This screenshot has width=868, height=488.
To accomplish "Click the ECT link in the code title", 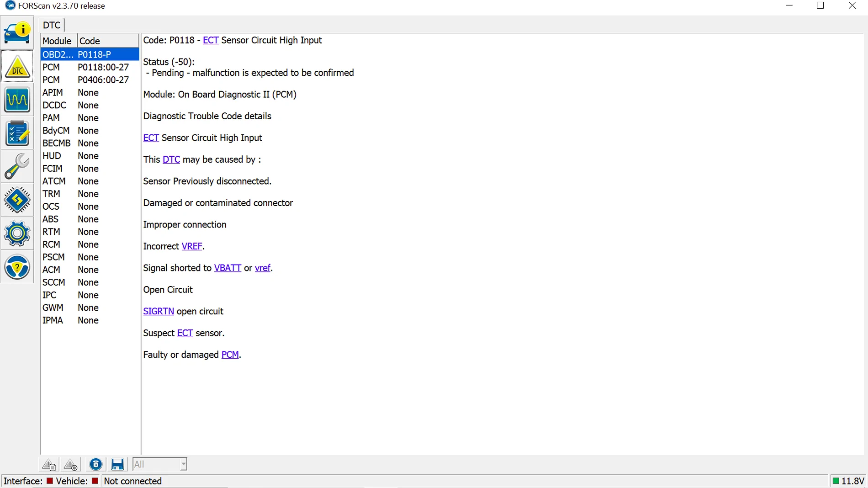I will point(211,40).
